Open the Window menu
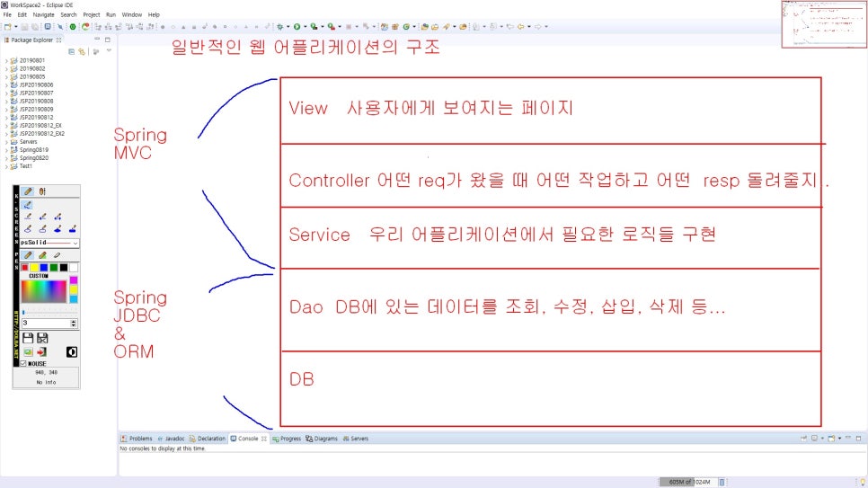The width and height of the screenshot is (868, 488). (132, 15)
